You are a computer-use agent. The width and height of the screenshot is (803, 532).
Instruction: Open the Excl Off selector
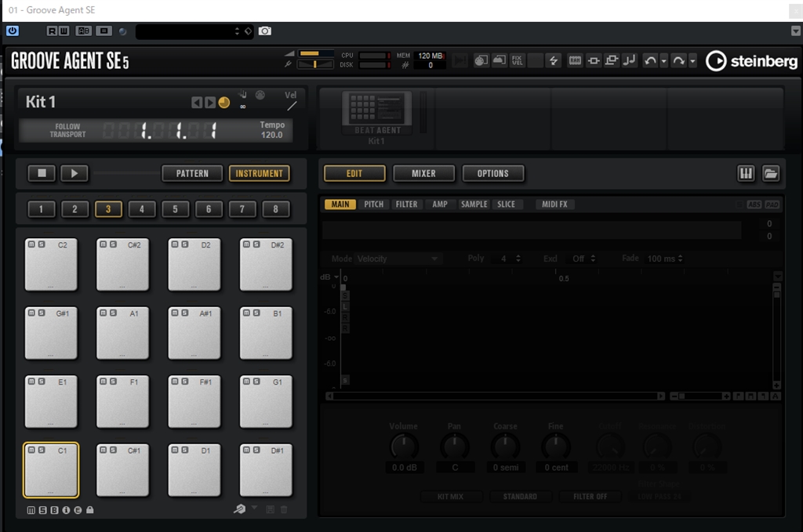[584, 259]
